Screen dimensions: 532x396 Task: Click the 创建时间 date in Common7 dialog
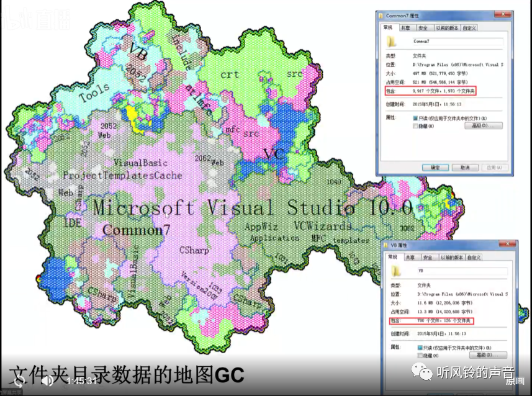[437, 104]
